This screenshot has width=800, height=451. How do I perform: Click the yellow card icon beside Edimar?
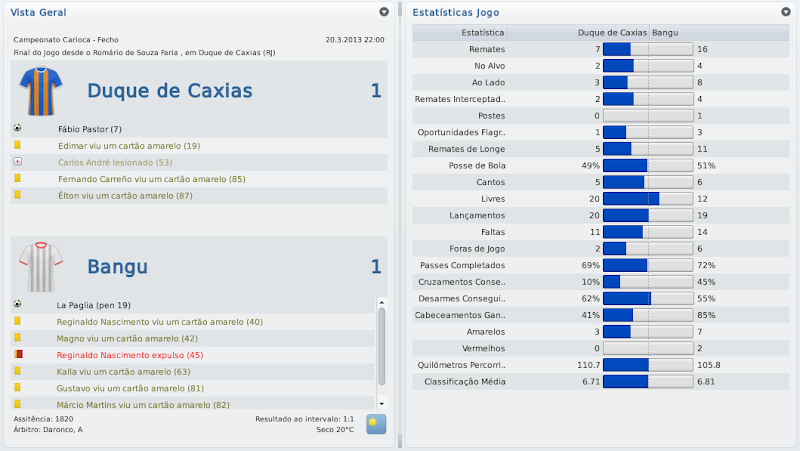(x=17, y=145)
